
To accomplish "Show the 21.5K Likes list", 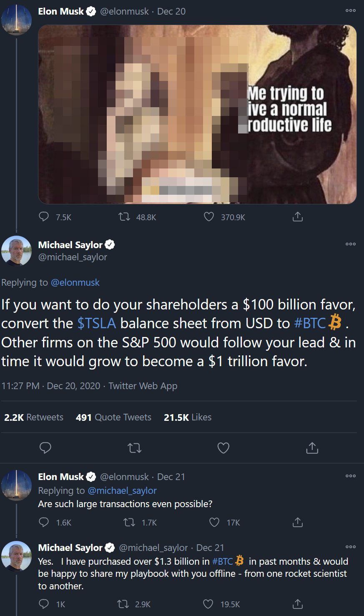I will (x=188, y=417).
